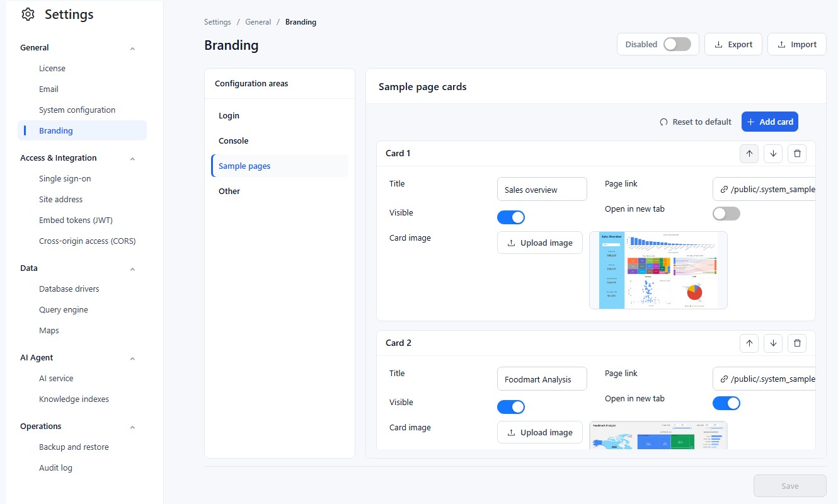Edit Card 1 page link field
The height and width of the screenshot is (504, 838).
tap(764, 189)
